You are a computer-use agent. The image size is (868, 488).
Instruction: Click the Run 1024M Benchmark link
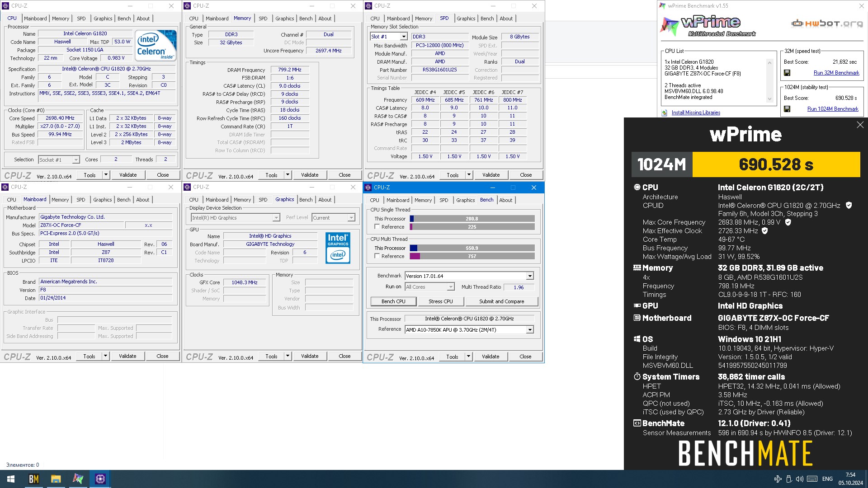coord(833,109)
